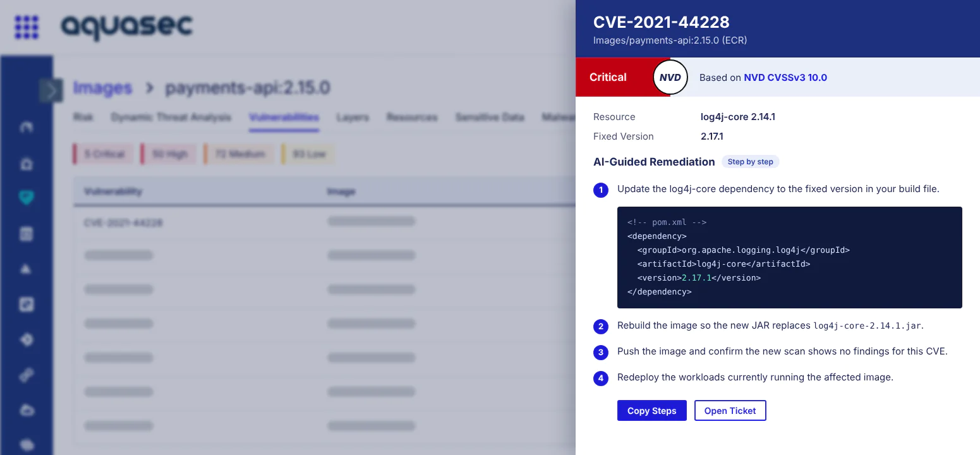Click the AI-Guided Remediation heading

tap(654, 162)
